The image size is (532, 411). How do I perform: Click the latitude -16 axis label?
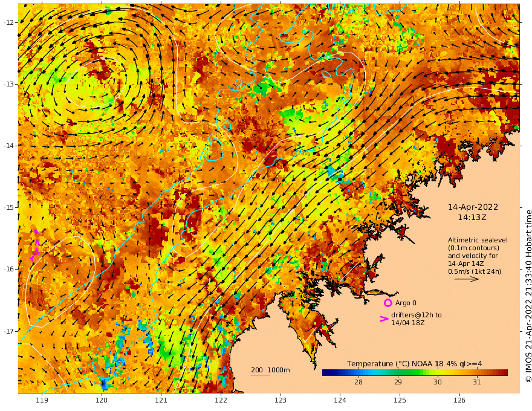(x=9, y=269)
